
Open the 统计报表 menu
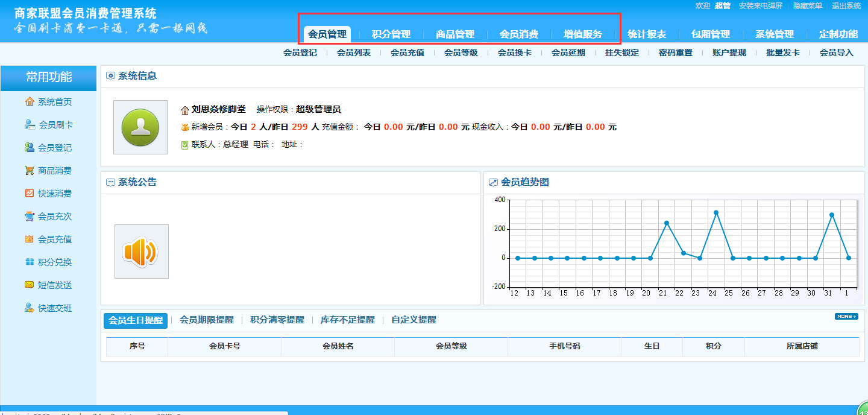pos(647,34)
